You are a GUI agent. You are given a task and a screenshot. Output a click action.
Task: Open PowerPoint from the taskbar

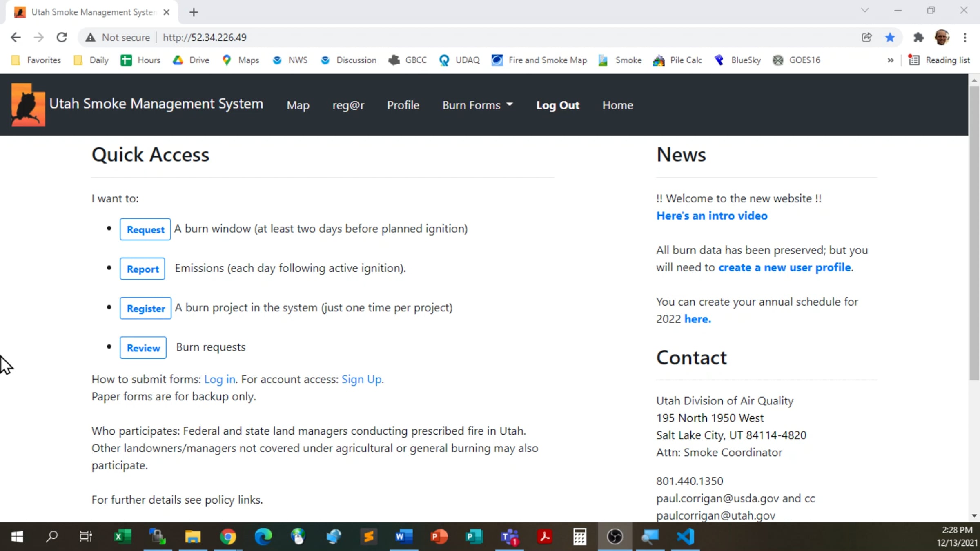click(439, 537)
